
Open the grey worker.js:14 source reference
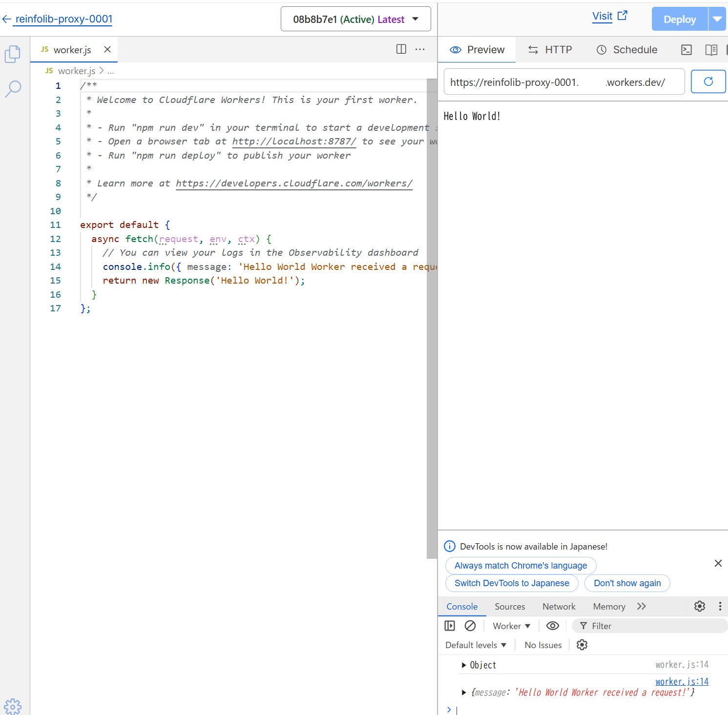click(x=682, y=665)
